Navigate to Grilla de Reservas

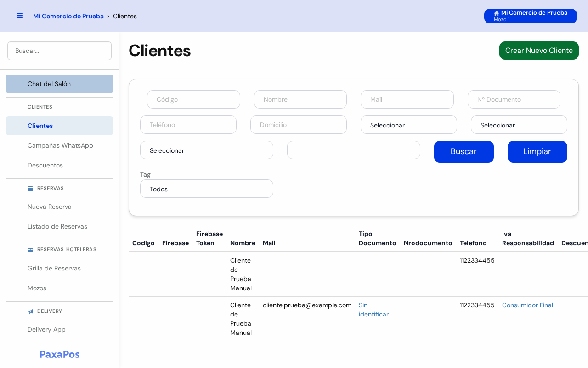click(59, 268)
